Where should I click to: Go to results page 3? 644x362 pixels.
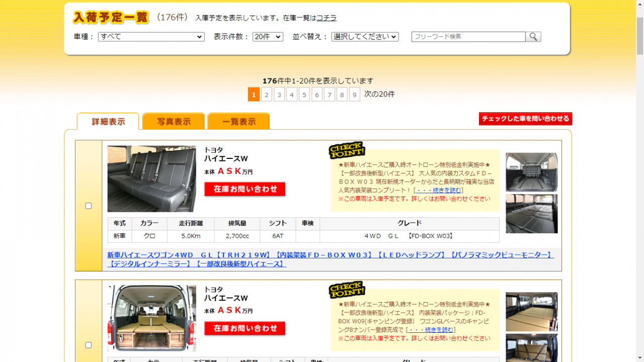279,95
